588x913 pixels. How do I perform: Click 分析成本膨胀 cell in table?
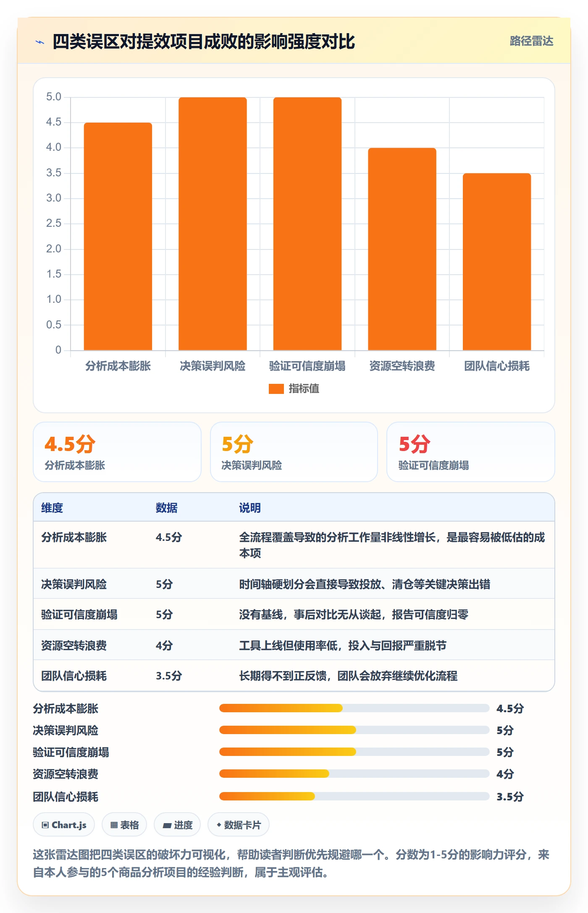coord(74,537)
